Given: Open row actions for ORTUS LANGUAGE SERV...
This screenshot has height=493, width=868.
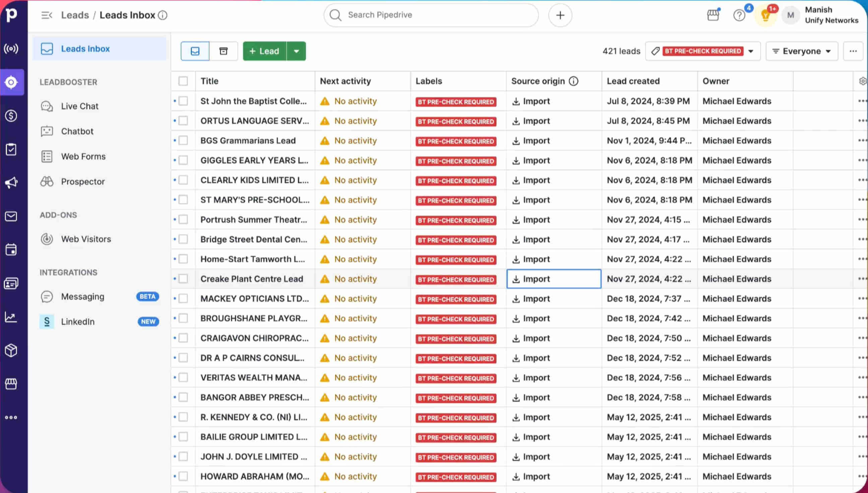Looking at the screenshot, I should [862, 121].
